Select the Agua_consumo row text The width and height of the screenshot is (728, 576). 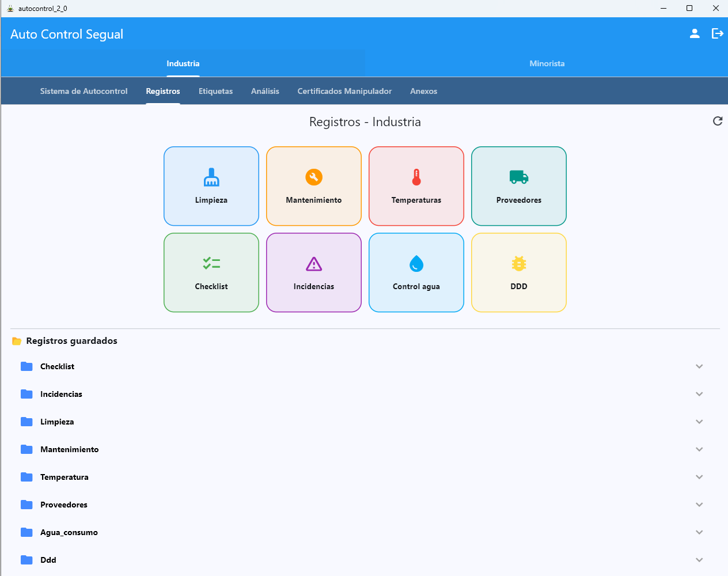[x=69, y=532]
